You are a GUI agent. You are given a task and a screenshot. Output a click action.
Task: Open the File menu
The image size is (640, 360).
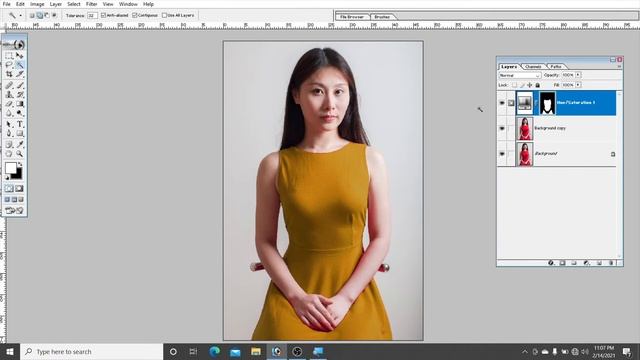[7, 4]
